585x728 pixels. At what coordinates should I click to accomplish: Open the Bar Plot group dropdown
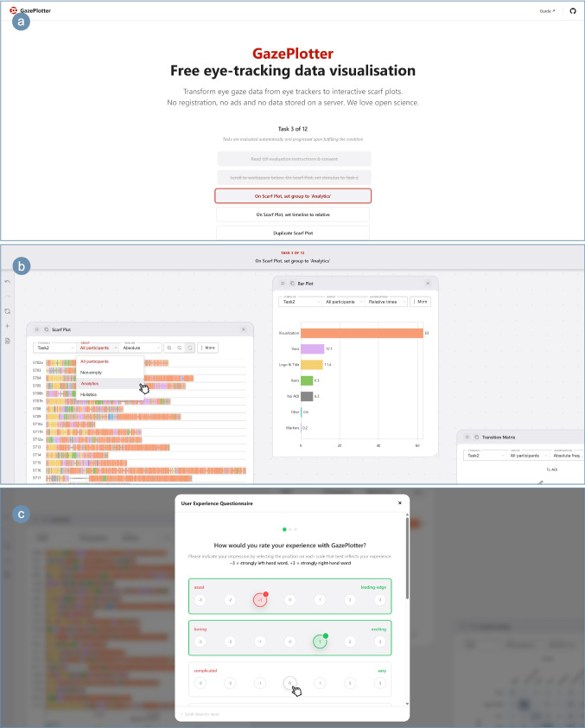point(343,302)
